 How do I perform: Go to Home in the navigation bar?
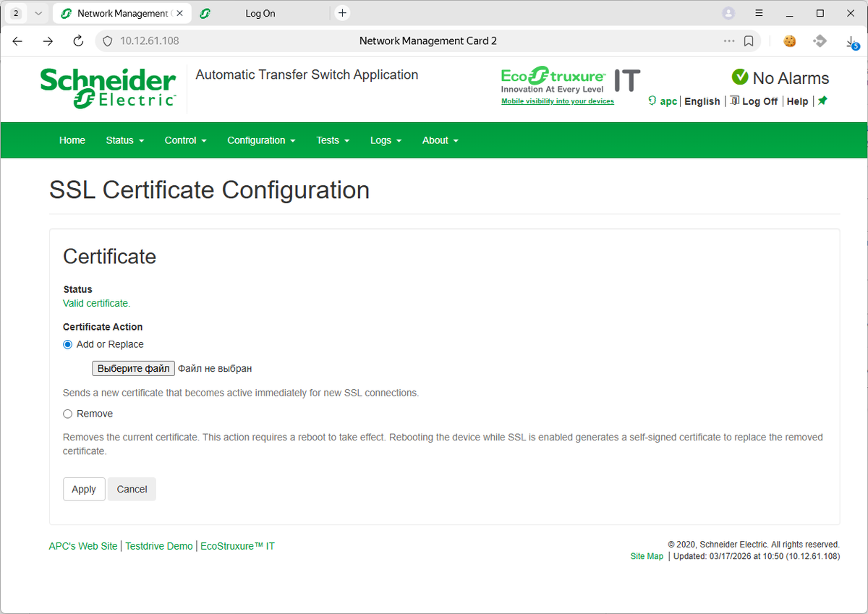(72, 140)
